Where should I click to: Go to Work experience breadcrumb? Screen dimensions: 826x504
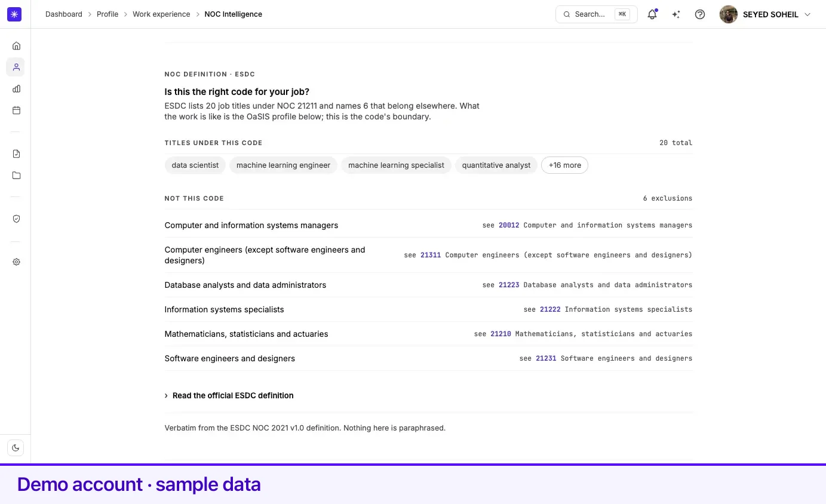tap(161, 14)
